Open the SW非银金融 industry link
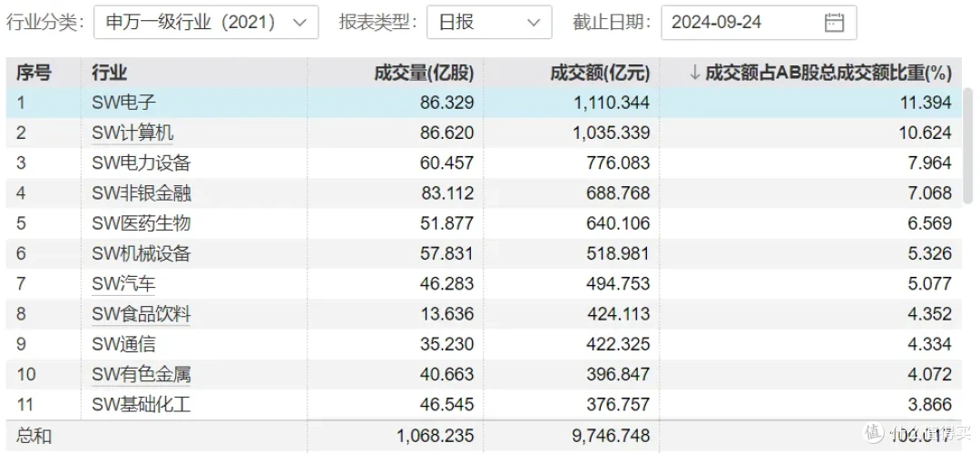980x453 pixels. [x=142, y=193]
